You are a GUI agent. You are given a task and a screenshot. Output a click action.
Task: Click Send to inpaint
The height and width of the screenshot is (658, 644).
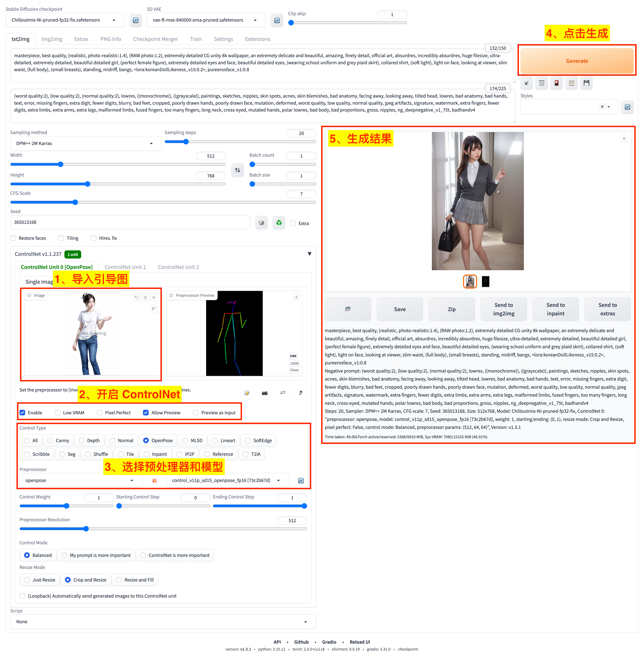[555, 309]
